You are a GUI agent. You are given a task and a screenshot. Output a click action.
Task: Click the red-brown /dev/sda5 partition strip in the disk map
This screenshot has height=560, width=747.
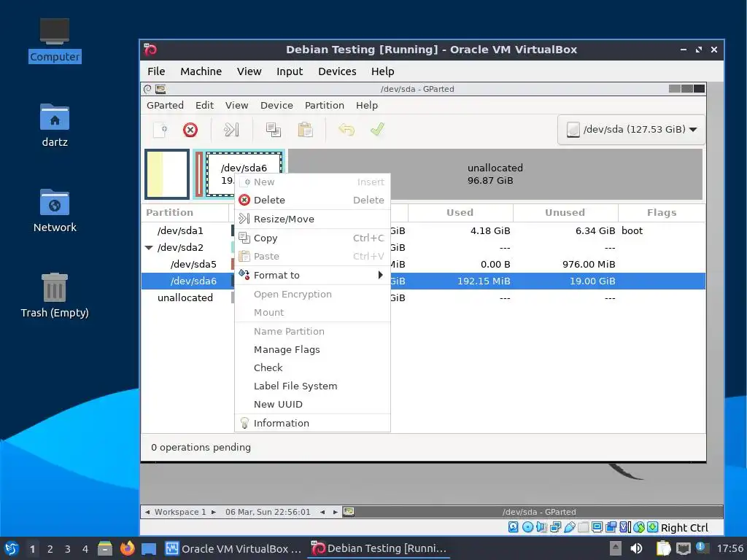199,174
